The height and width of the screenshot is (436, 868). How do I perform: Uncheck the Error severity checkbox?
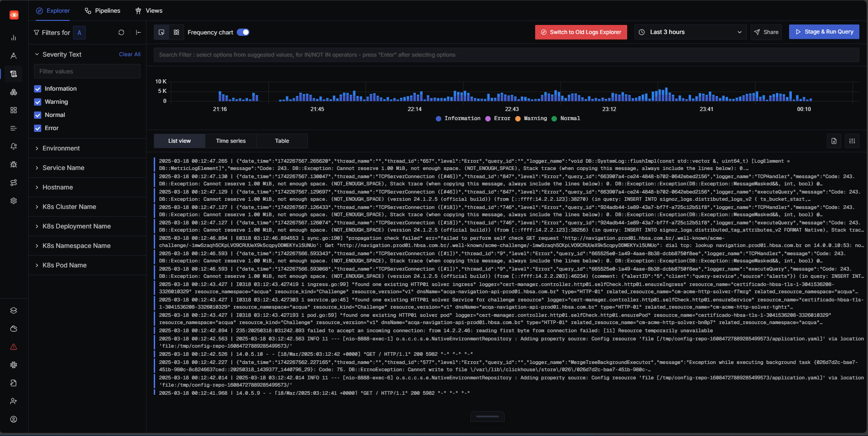pyautogui.click(x=38, y=128)
